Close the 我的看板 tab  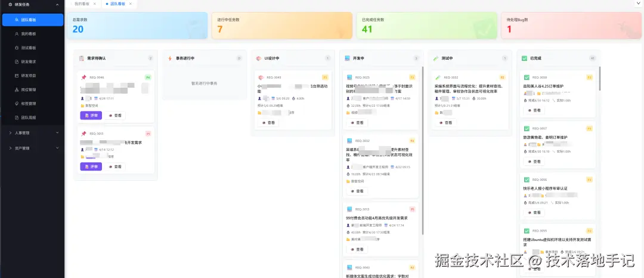(95, 4)
